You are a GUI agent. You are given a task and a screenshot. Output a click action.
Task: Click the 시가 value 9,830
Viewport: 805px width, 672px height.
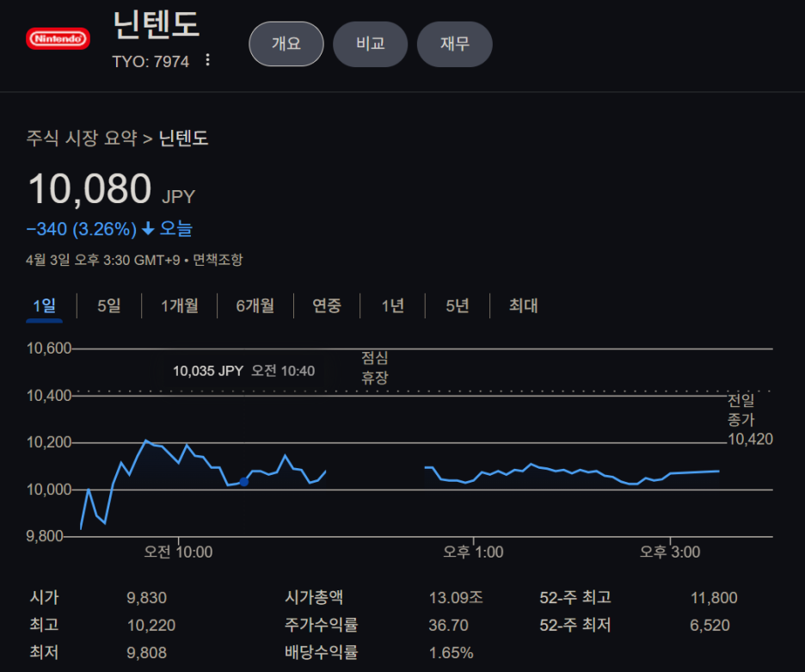pyautogui.click(x=146, y=597)
